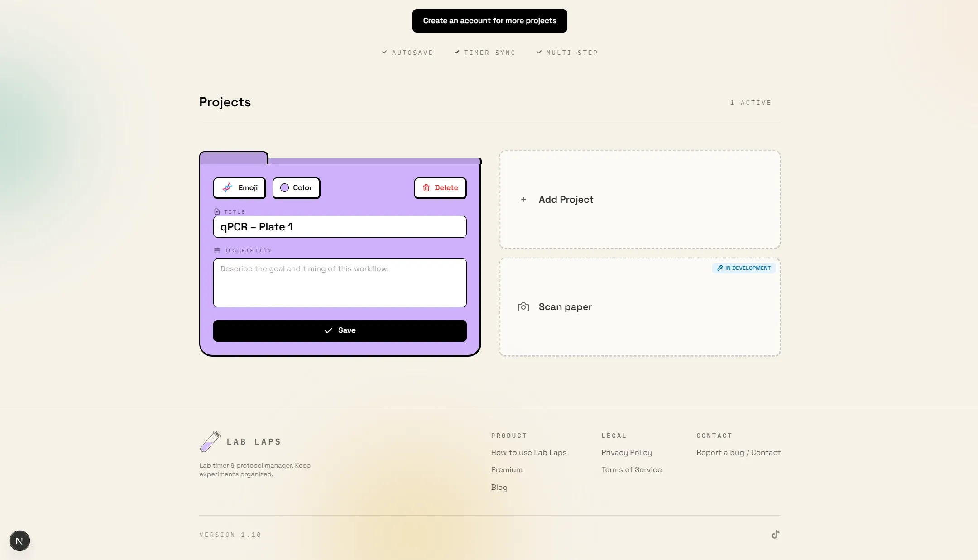
Task: Open the project Color picker
Action: (296, 188)
